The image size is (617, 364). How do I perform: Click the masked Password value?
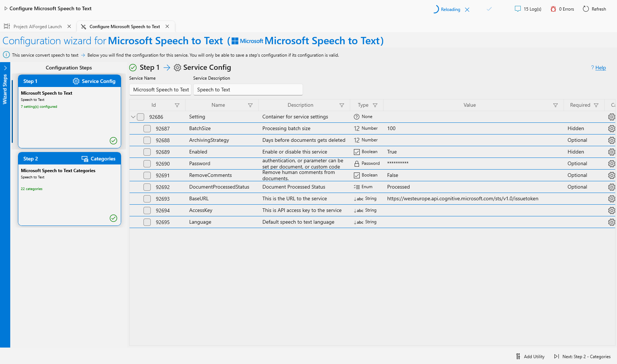pos(398,163)
